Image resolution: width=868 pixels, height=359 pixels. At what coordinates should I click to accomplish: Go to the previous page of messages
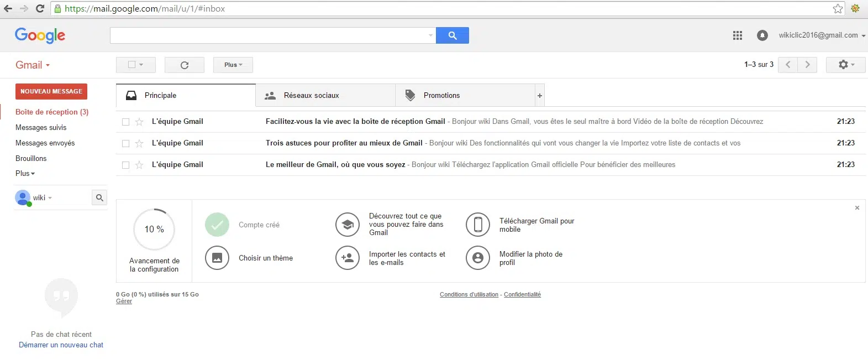pos(788,65)
